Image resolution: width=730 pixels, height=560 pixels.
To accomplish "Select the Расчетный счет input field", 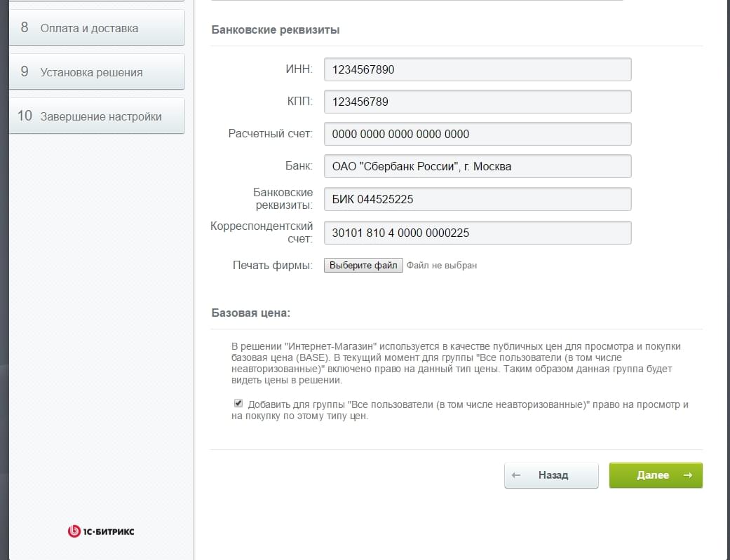I will tap(478, 134).
